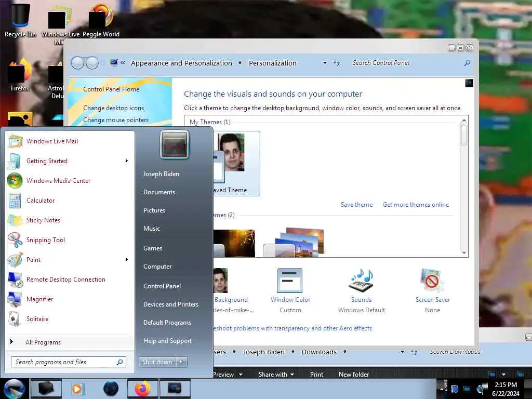This screenshot has width=532, height=399.
Task: Open Default Programs
Action: tap(167, 323)
